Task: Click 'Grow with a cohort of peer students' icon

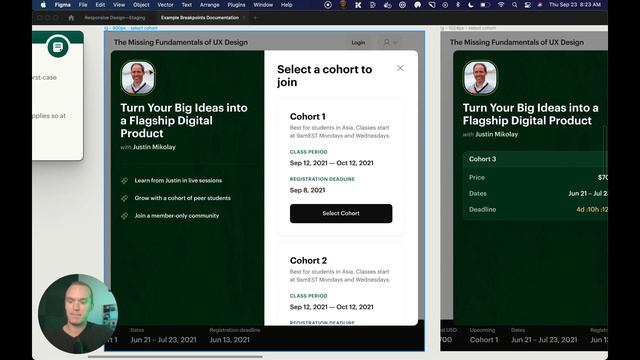Action: pyautogui.click(x=124, y=198)
